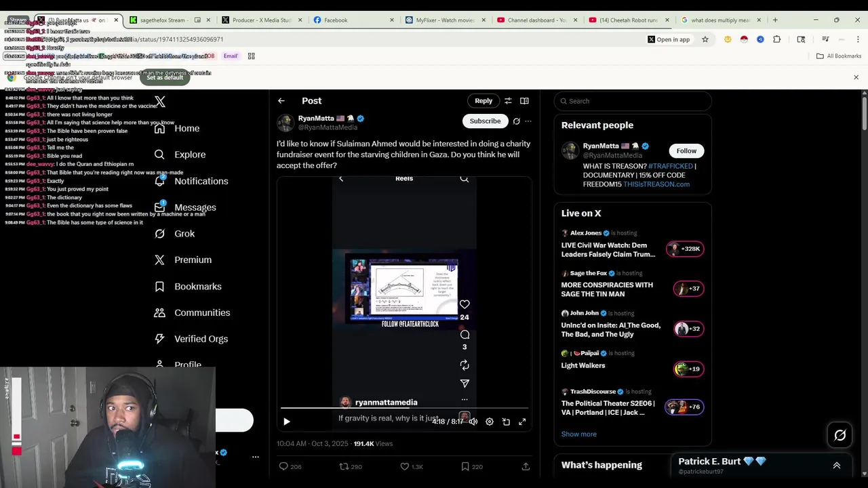The width and height of the screenshot is (868, 488).
Task: Open the Pokeball extension icon
Action: click(744, 39)
